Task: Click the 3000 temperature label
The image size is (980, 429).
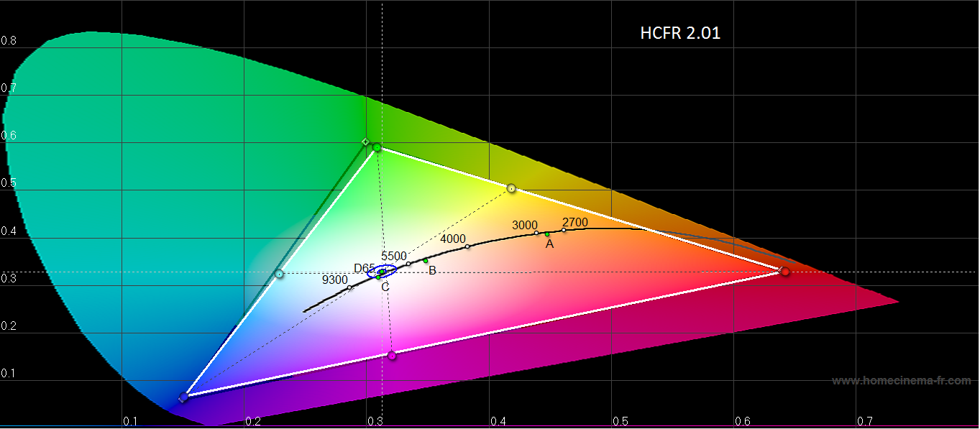Action: click(525, 225)
